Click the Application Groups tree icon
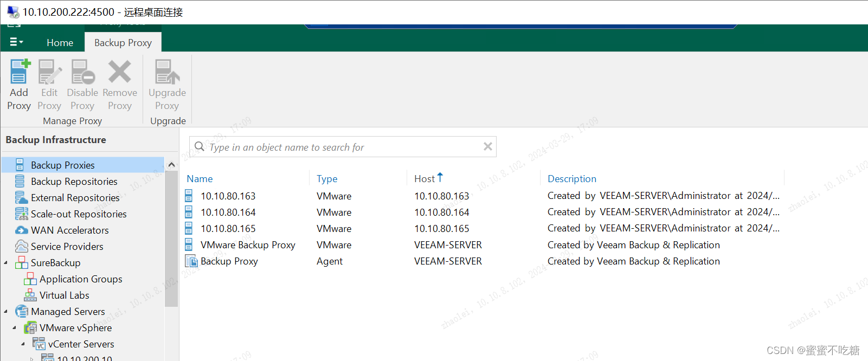This screenshot has height=361, width=868. pos(30,279)
